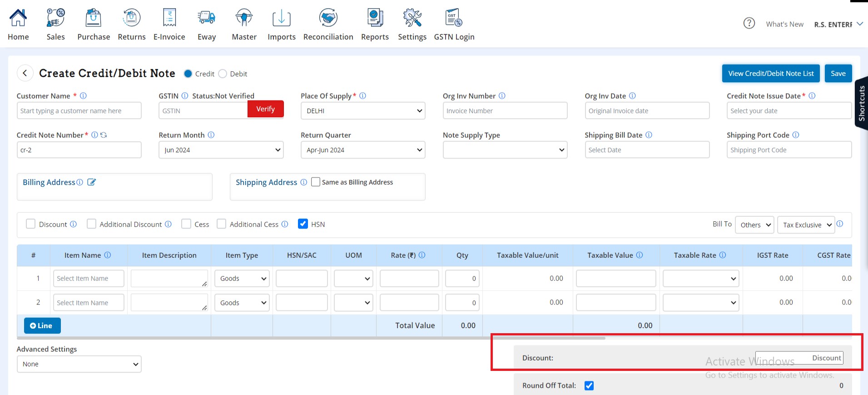Open the Reports module icon
Image resolution: width=868 pixels, height=395 pixels.
[x=375, y=18]
